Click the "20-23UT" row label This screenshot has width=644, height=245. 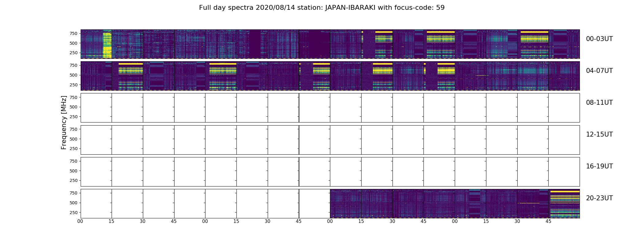pos(599,198)
